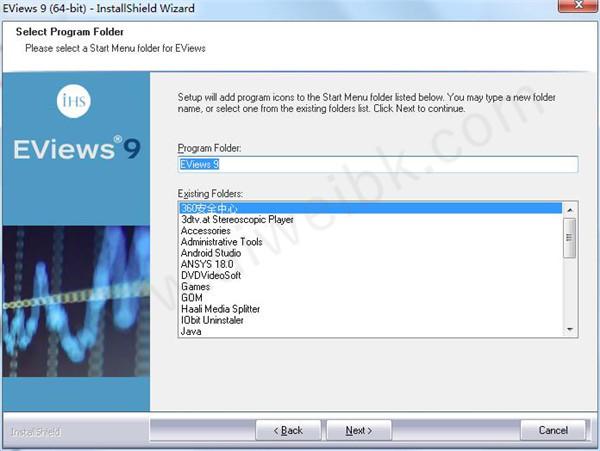This screenshot has height=451, width=600.
Task: Click into the Program Folder text field
Action: click(378, 164)
